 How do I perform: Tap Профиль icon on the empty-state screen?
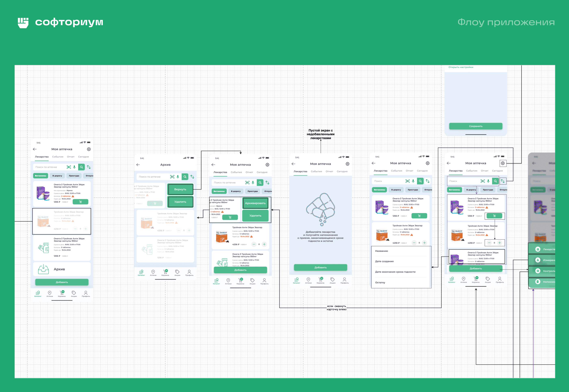pyautogui.click(x=344, y=280)
